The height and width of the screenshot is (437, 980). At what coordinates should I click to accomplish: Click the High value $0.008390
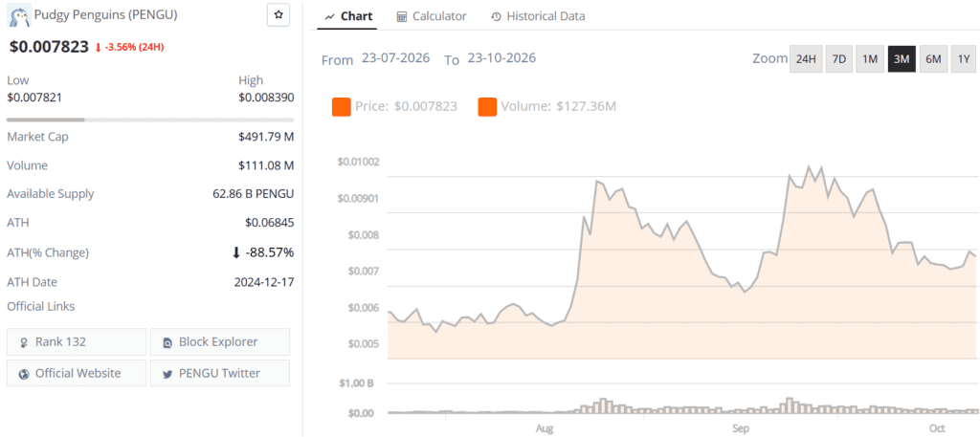tap(266, 98)
